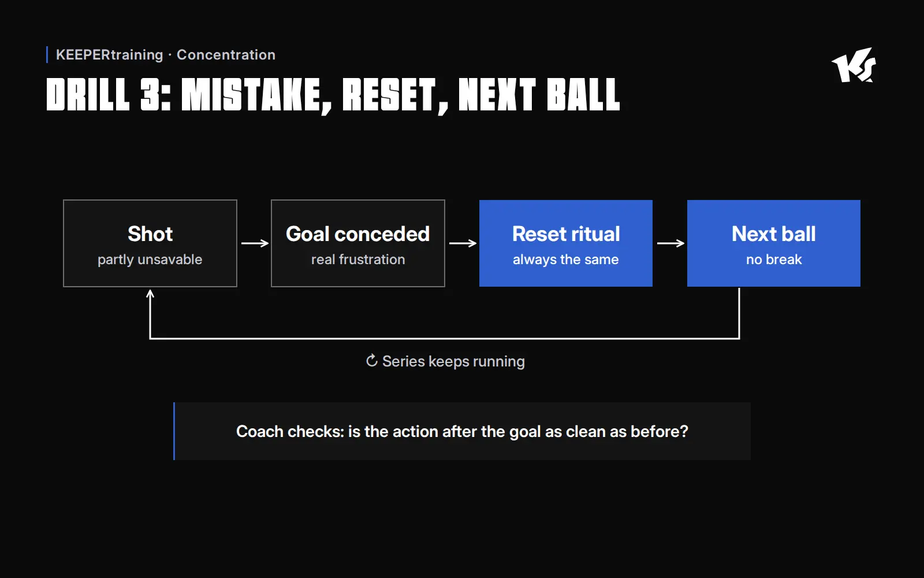Viewport: 924px width, 578px height.
Task: Click the "Series keeps running" label
Action: click(x=453, y=361)
